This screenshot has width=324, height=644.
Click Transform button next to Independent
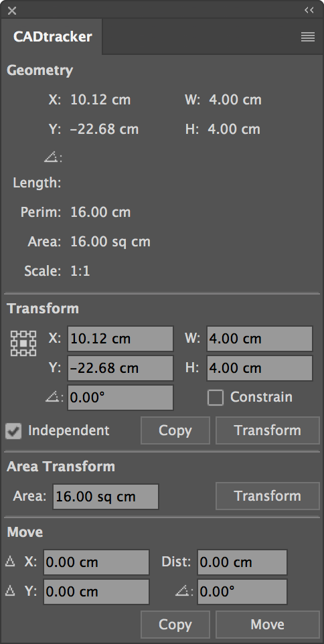(267, 430)
